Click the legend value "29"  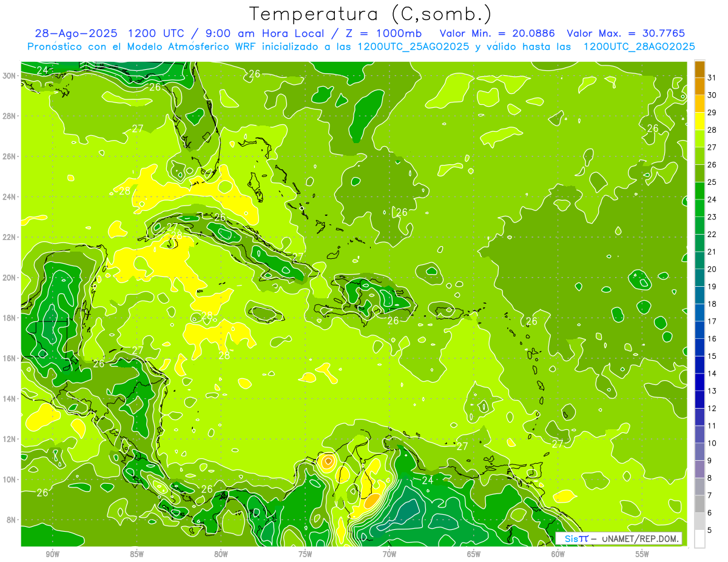(x=712, y=113)
